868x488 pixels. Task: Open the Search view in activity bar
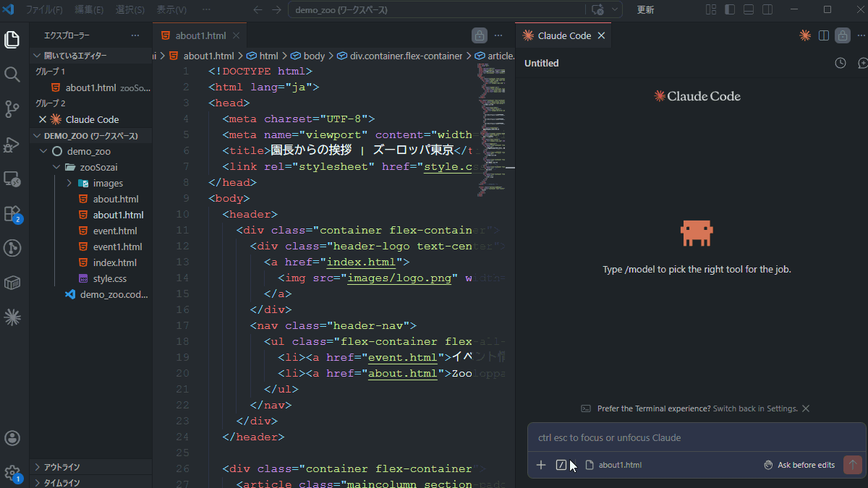[12, 74]
